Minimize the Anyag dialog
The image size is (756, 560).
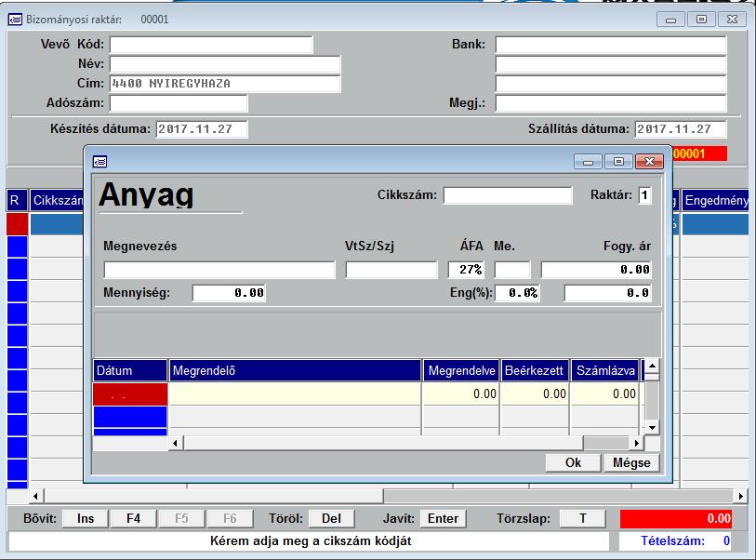(588, 162)
